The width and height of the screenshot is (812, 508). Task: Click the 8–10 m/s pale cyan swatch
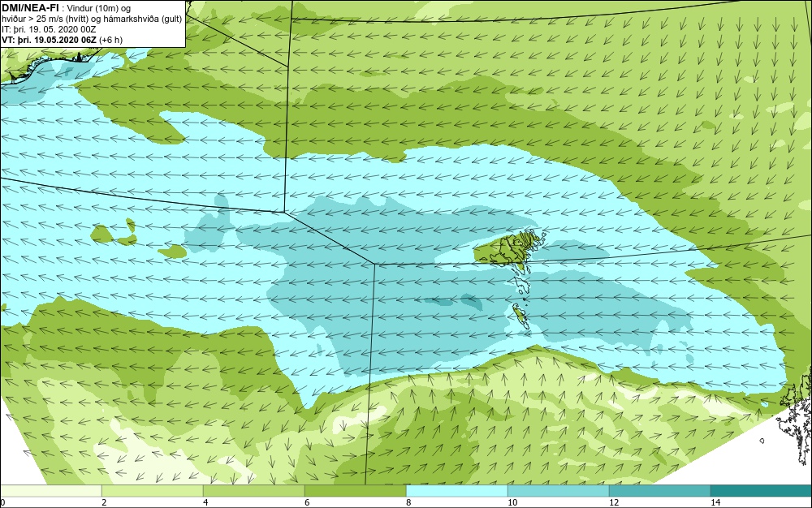(456, 491)
